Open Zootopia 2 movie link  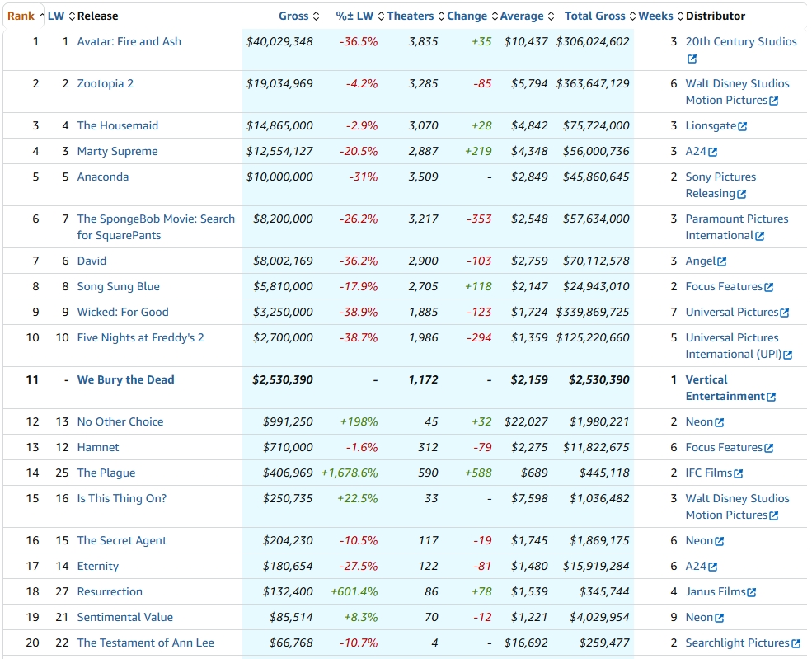click(x=106, y=83)
